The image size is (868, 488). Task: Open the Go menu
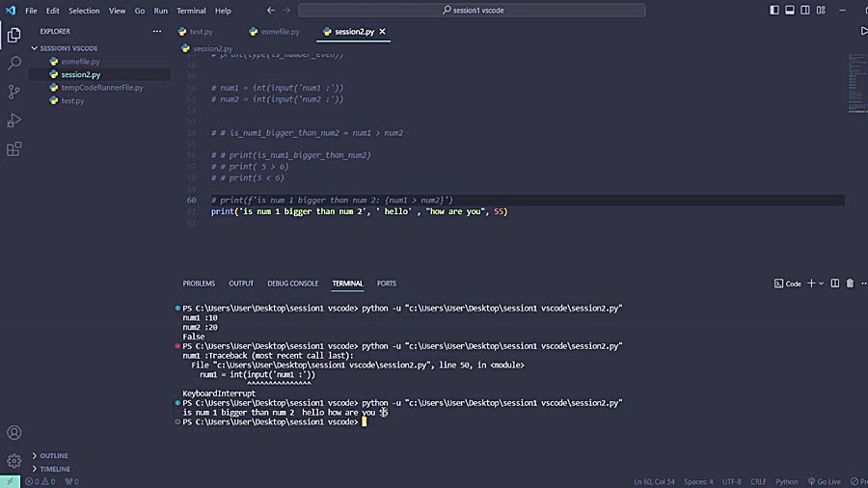pyautogui.click(x=140, y=11)
